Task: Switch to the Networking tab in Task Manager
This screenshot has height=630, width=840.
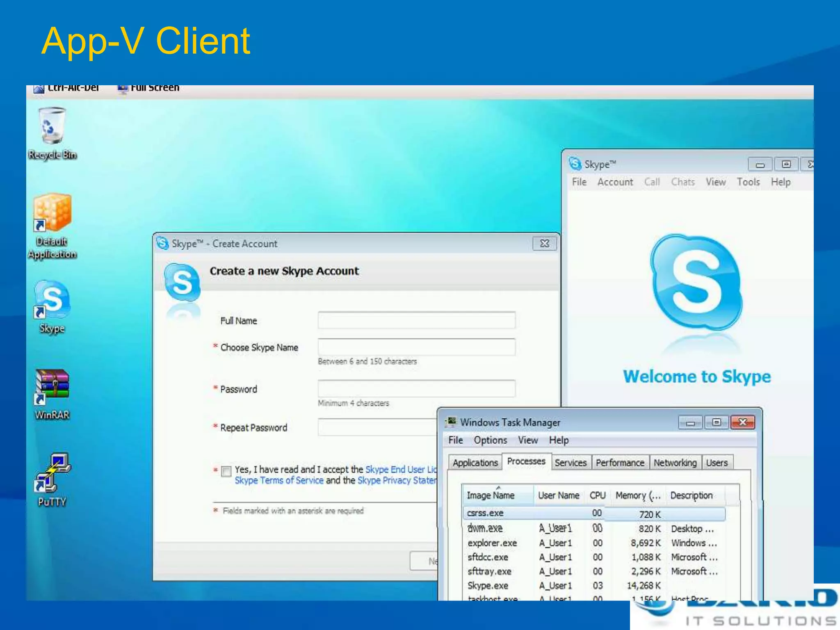Action: (x=675, y=463)
